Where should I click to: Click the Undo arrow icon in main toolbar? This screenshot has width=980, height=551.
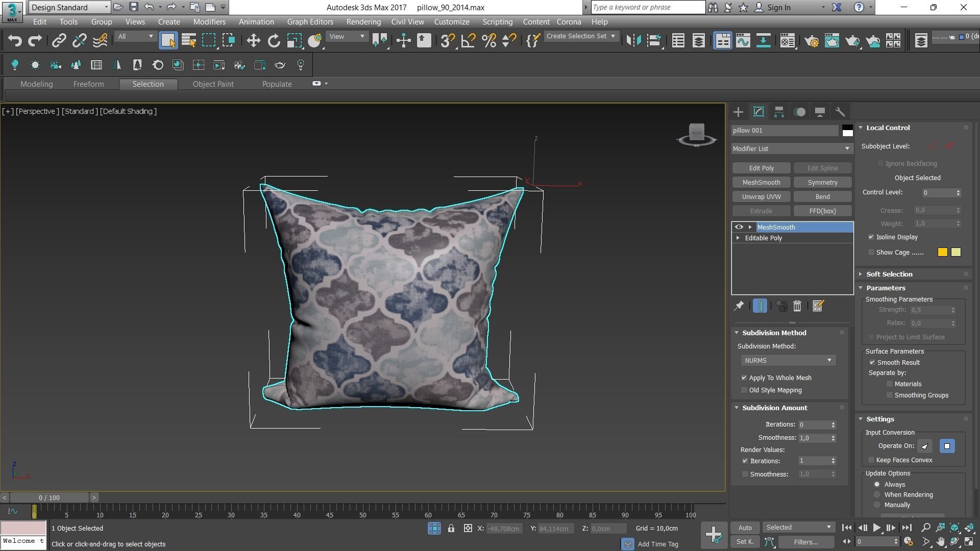[15, 40]
